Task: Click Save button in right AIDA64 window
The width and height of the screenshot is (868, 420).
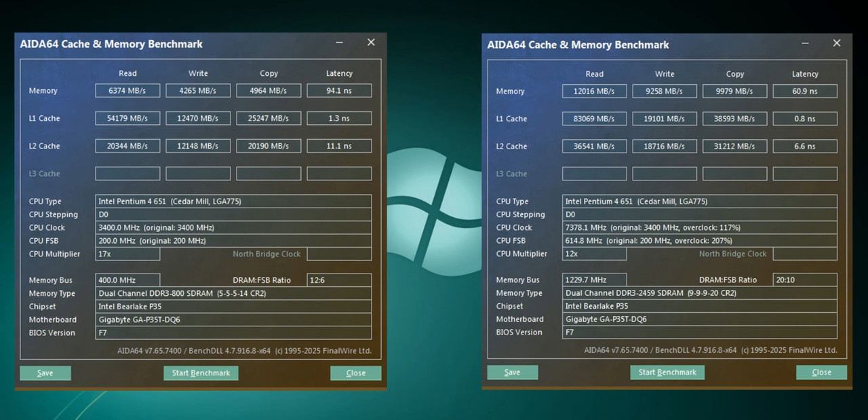Action: click(513, 373)
